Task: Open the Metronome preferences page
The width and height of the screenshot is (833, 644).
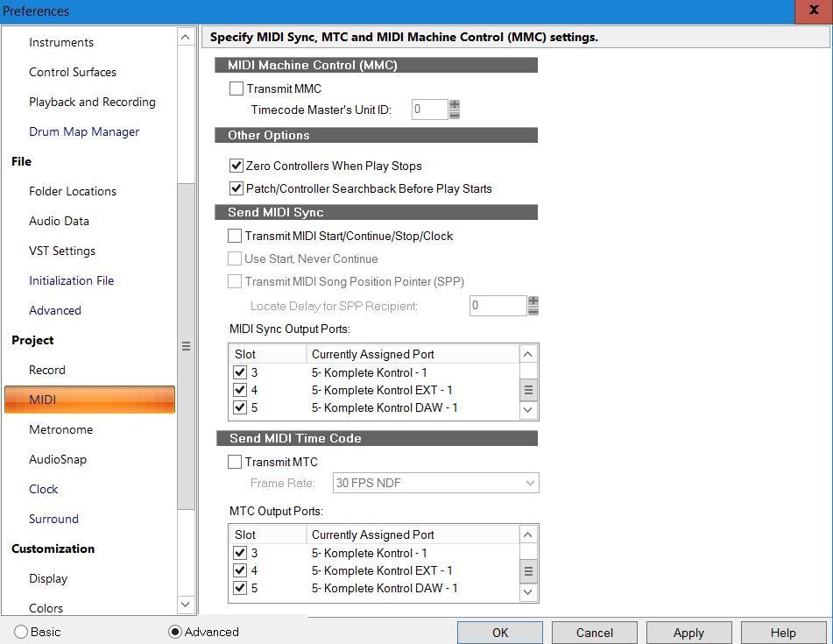Action: (x=60, y=429)
